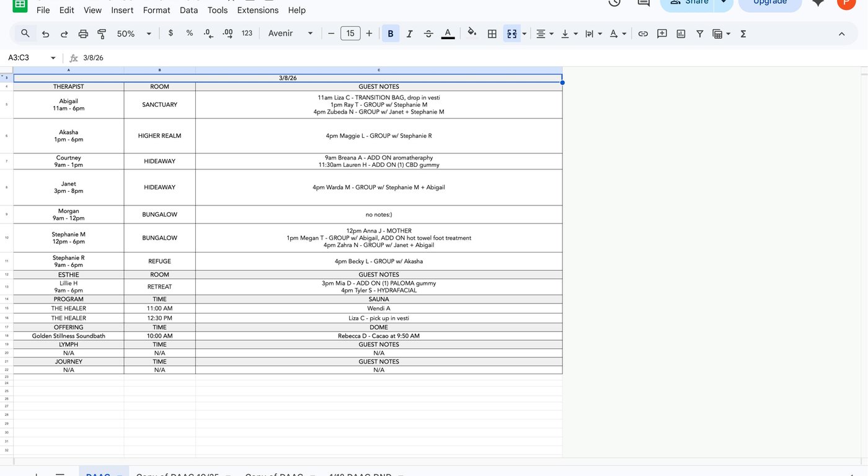This screenshot has height=476, width=868.
Task: Toggle strikethrough formatting
Action: click(x=428, y=34)
